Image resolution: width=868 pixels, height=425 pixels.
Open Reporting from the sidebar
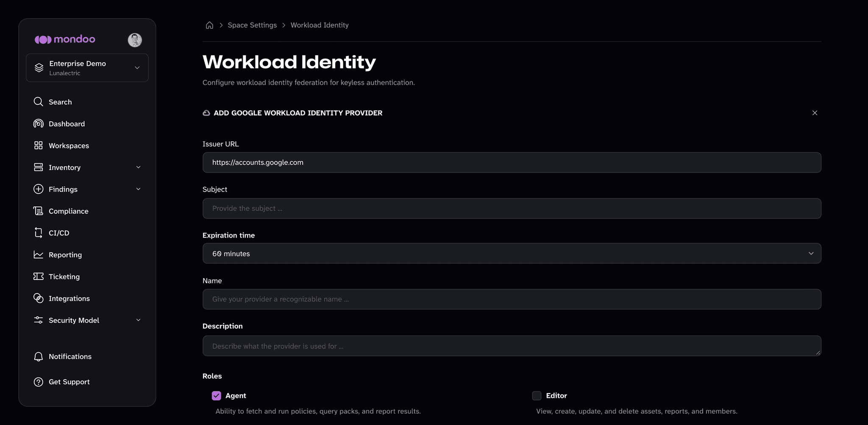click(x=65, y=255)
